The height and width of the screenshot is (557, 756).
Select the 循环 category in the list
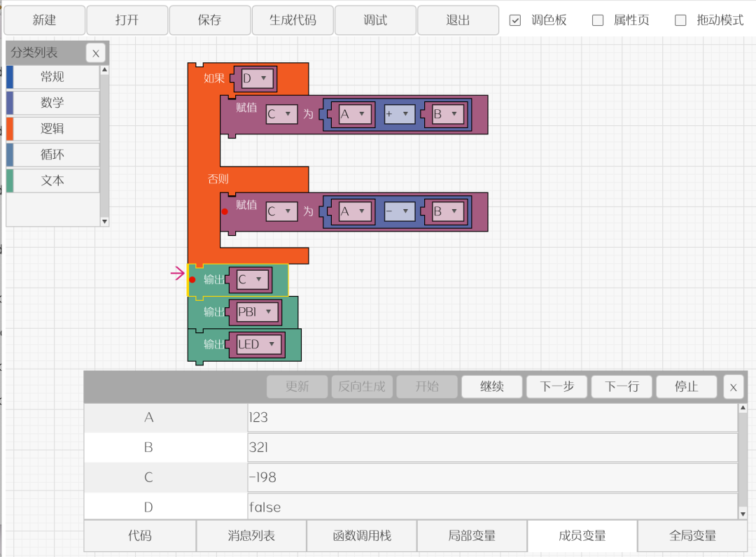[x=52, y=155]
